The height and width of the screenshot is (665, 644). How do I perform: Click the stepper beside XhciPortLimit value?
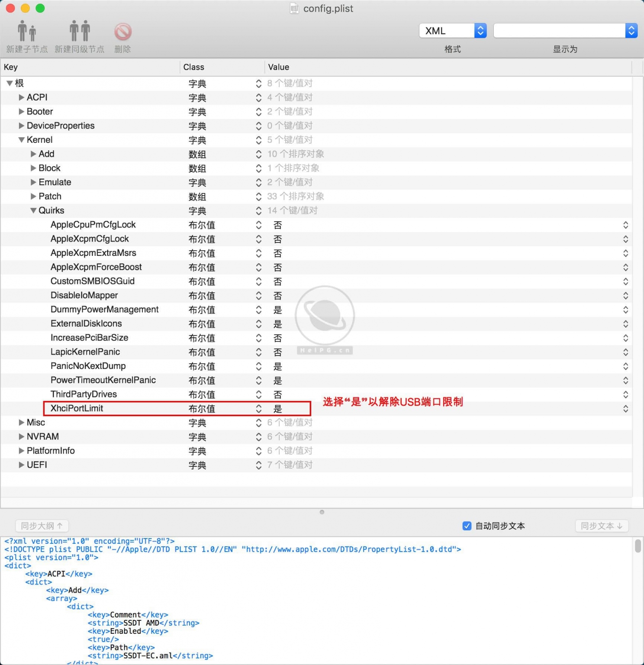coord(258,408)
